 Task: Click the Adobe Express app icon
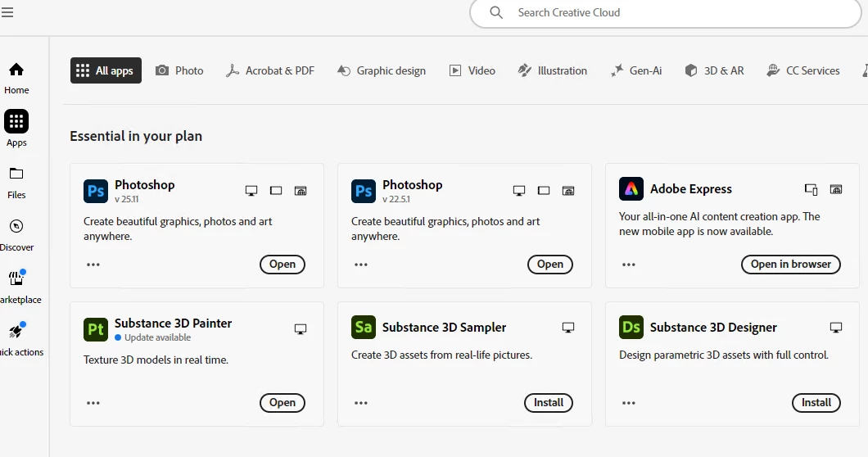click(631, 189)
